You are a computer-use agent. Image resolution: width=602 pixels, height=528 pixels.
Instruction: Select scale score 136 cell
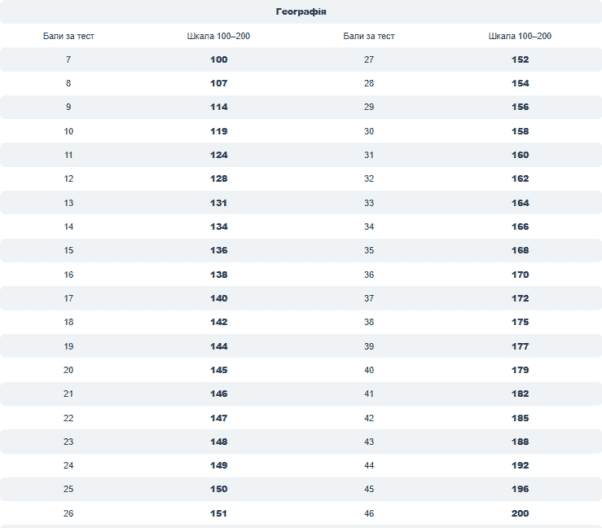[x=219, y=250]
